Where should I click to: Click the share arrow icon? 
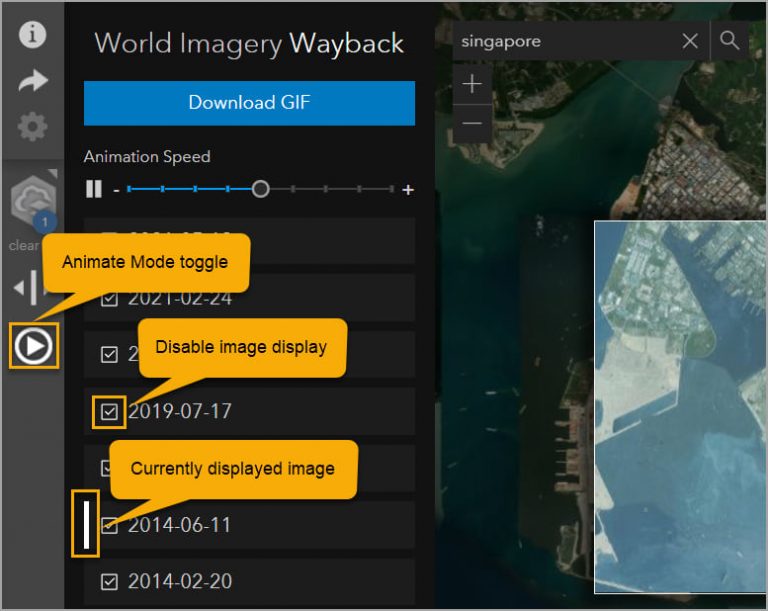(x=33, y=80)
